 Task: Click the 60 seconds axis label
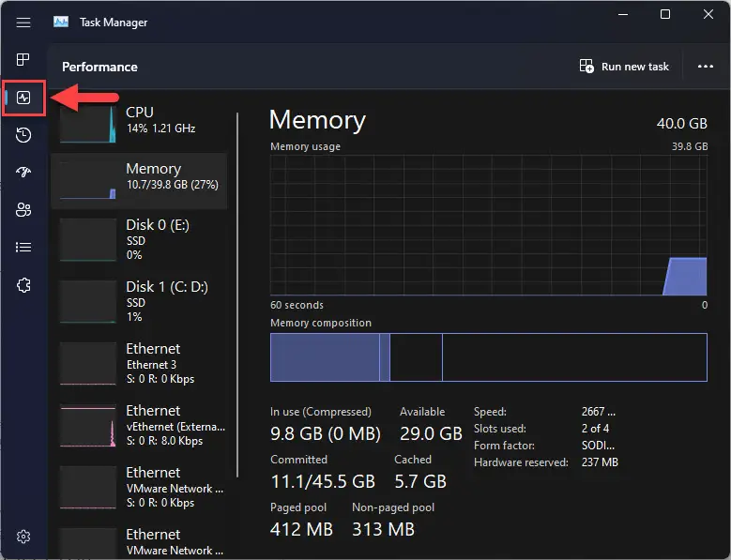coord(297,305)
